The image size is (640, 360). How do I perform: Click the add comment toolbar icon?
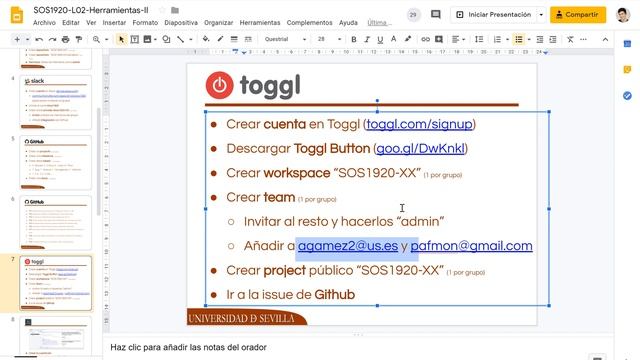point(439,40)
